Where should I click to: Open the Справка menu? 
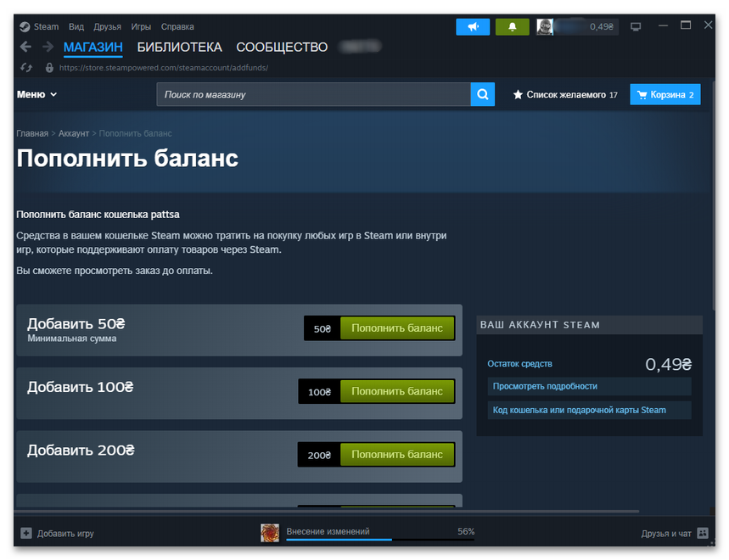pyautogui.click(x=177, y=27)
